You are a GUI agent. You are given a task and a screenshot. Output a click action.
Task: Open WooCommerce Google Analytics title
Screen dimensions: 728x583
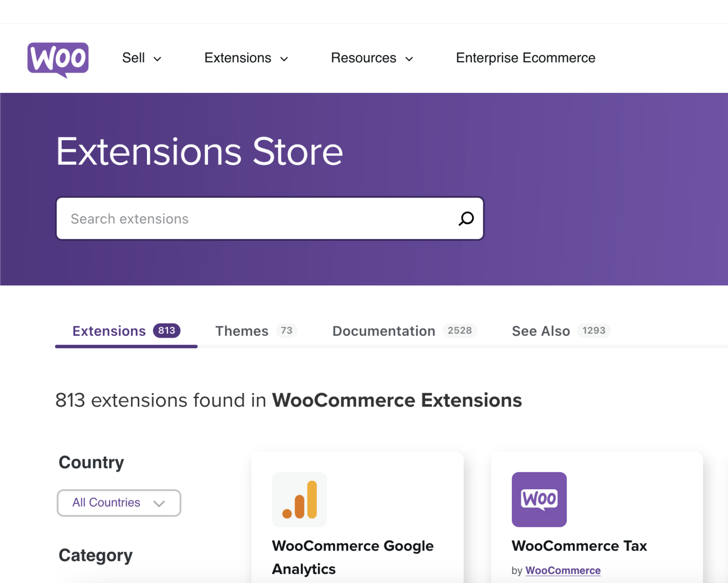[x=353, y=557]
